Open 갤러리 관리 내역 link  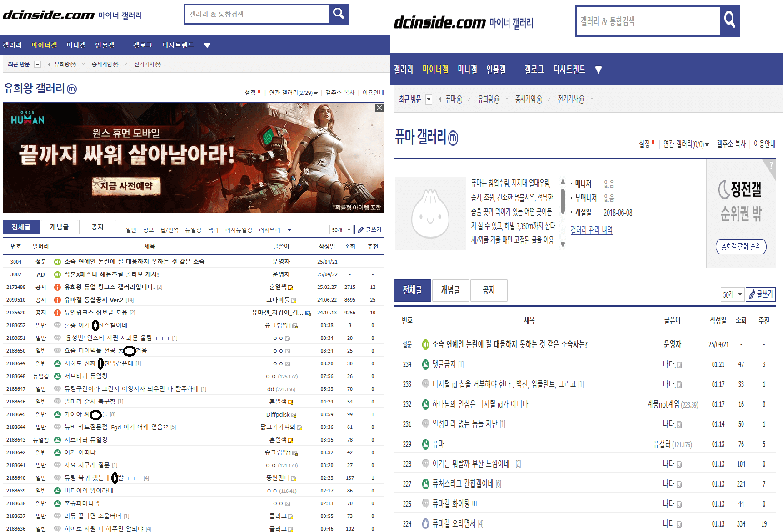click(591, 230)
